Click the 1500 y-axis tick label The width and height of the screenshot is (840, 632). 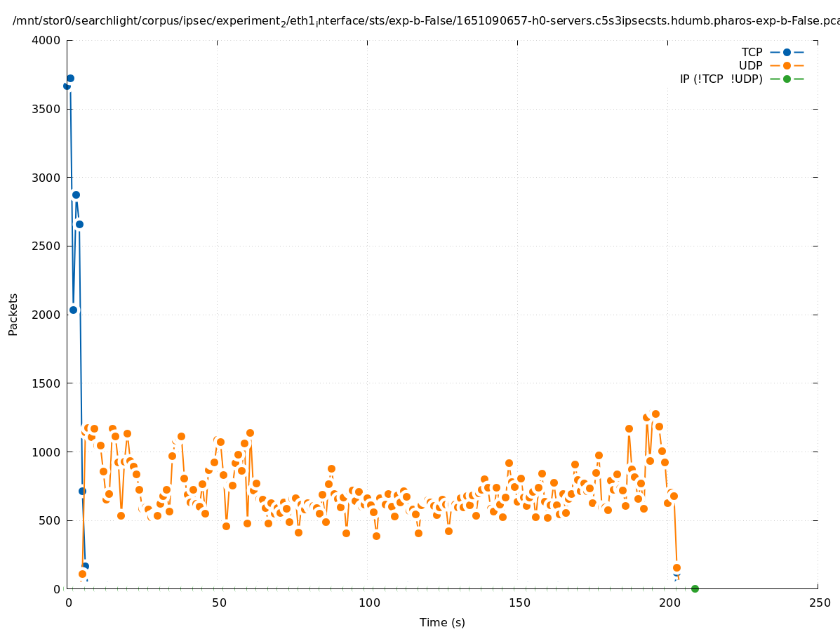[46, 383]
